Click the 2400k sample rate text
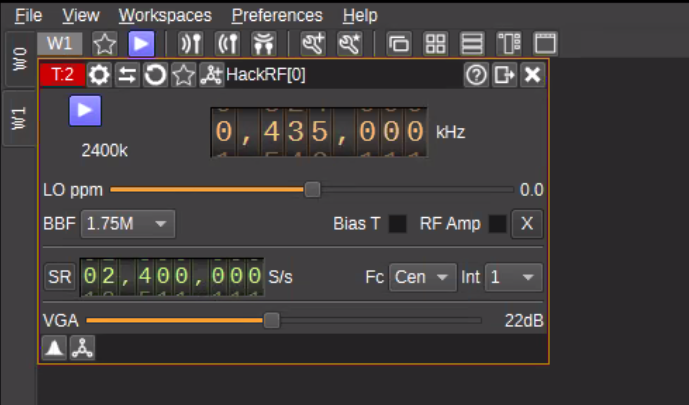 (x=105, y=151)
